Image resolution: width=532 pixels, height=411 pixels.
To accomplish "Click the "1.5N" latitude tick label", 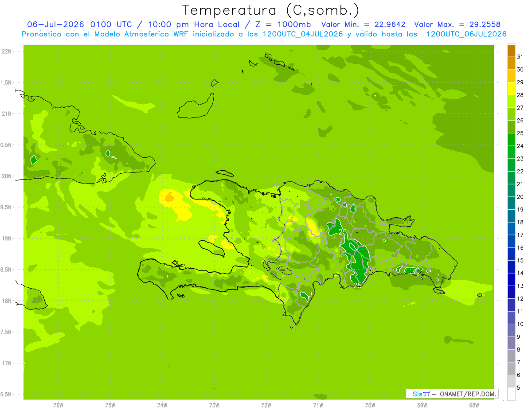I will coord(6,82).
